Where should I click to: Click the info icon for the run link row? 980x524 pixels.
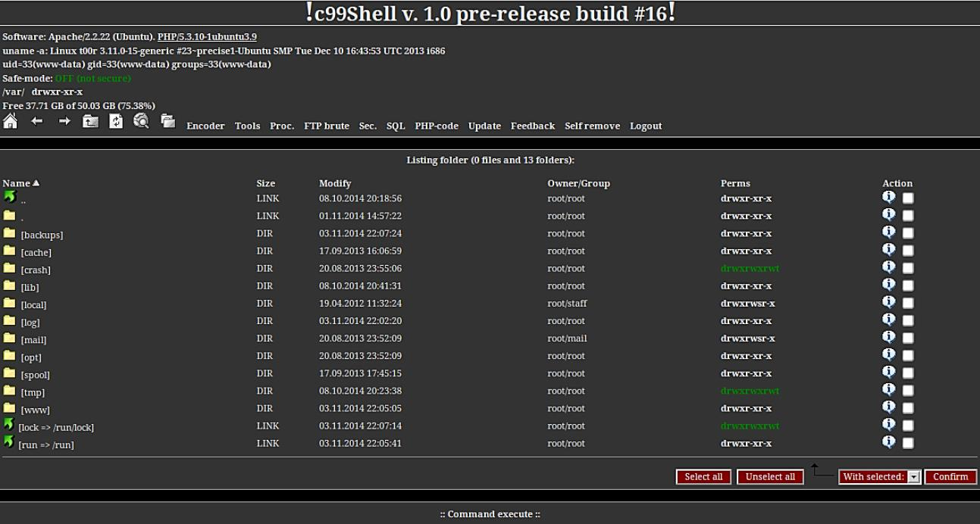click(889, 442)
